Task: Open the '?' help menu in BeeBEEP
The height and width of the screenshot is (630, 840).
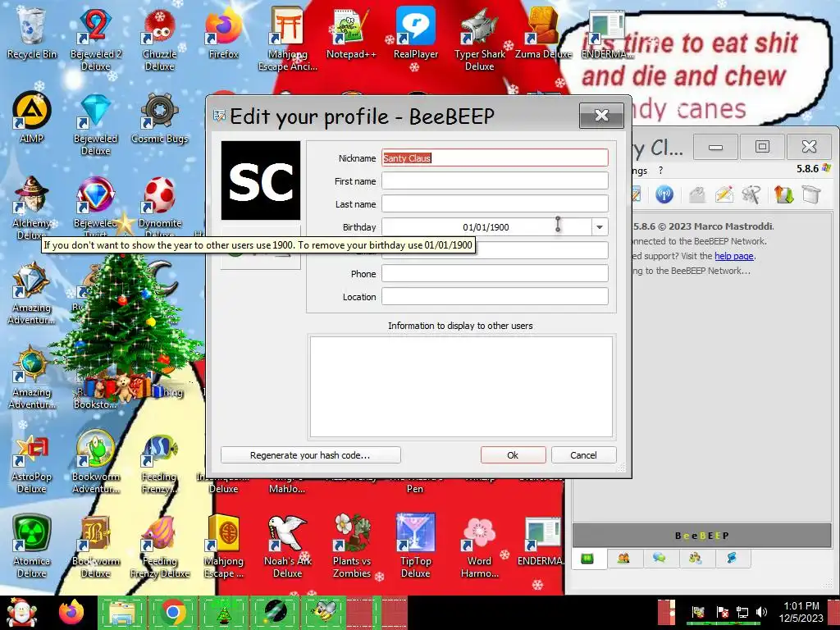Action: point(660,171)
